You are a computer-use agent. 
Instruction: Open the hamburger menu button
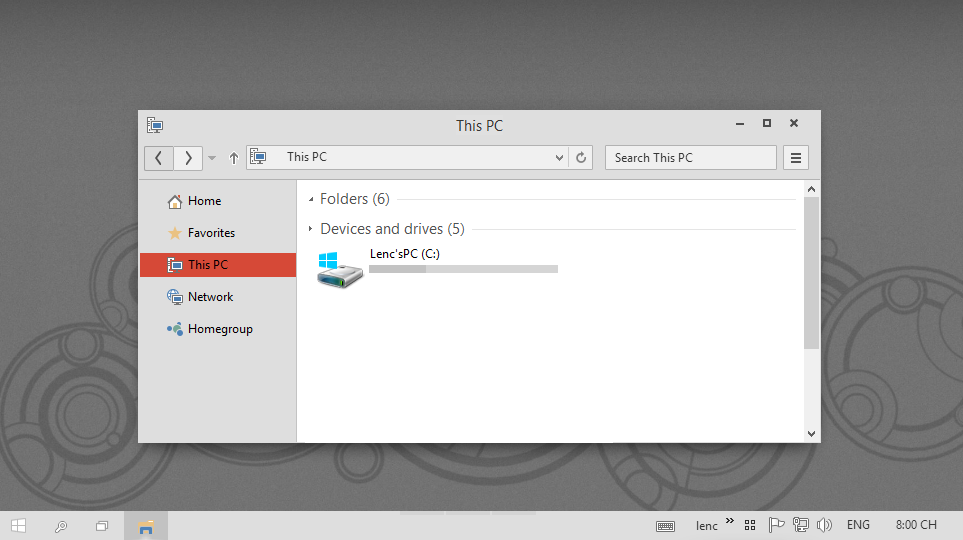pyautogui.click(x=796, y=158)
